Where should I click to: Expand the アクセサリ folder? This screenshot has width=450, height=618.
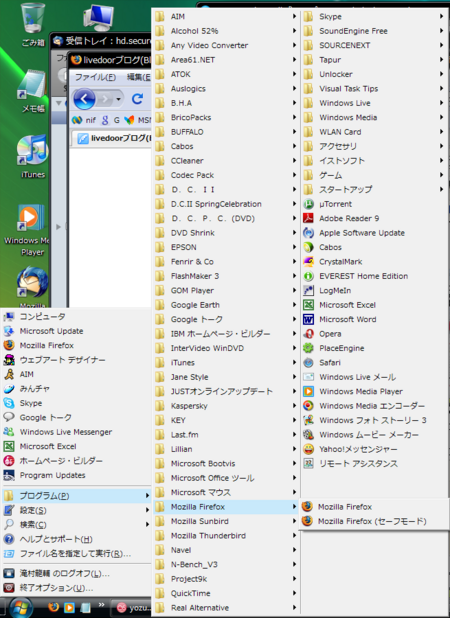[x=374, y=146]
